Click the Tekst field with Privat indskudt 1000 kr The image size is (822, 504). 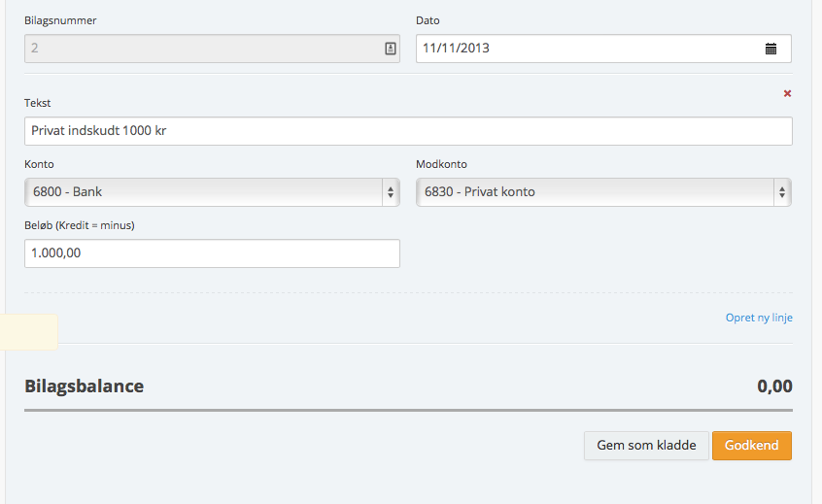pyautogui.click(x=408, y=131)
